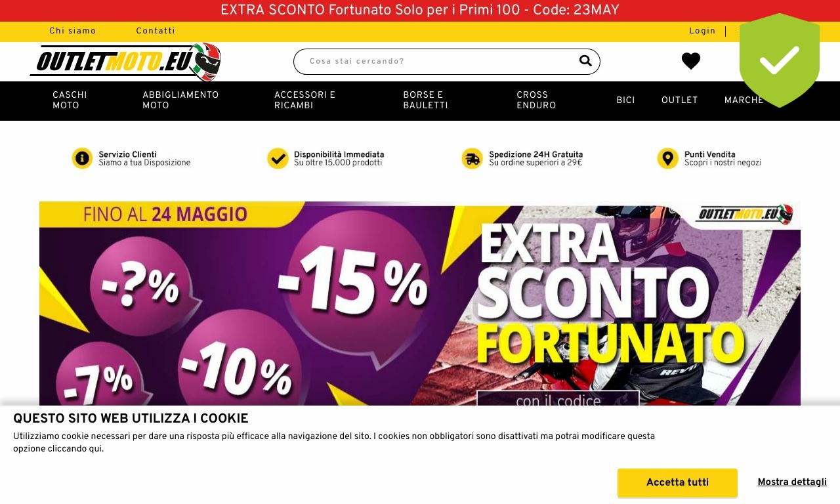Image resolution: width=840 pixels, height=504 pixels.
Task: Expand the Cross Enduro menu
Action: point(536,100)
